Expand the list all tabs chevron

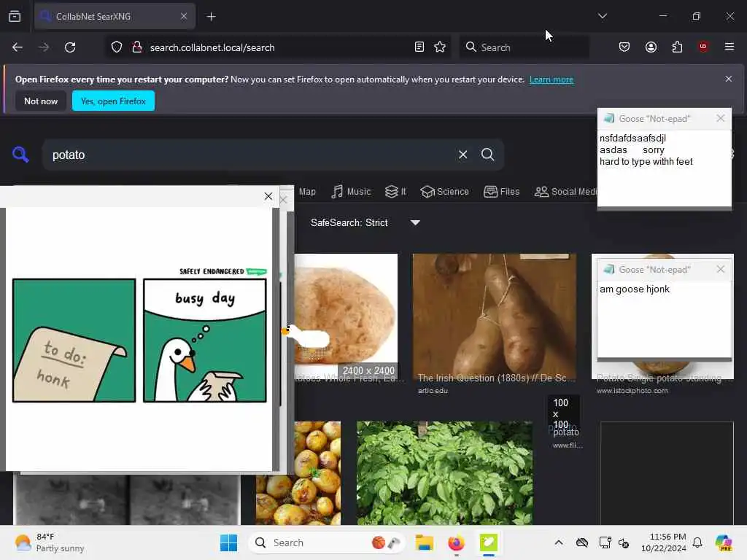click(602, 16)
